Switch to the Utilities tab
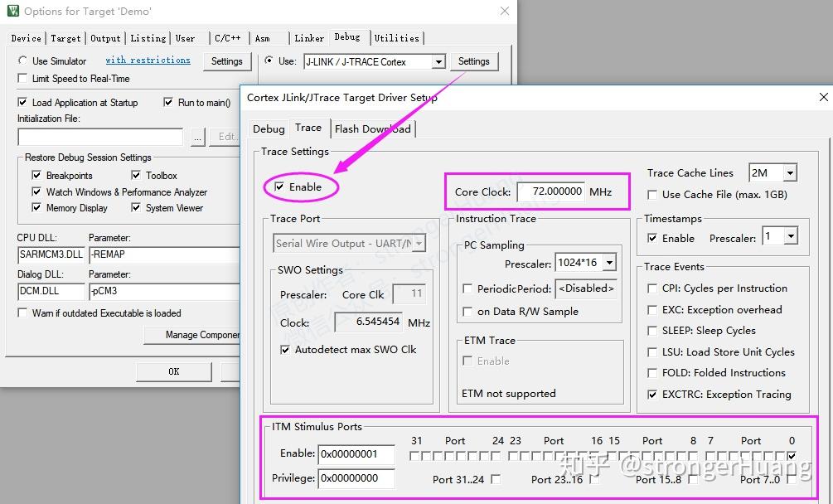The width and height of the screenshot is (833, 504). tap(397, 37)
